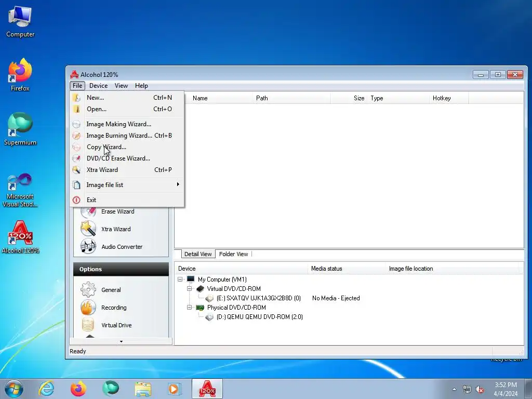Select Copy Wizard... menu entry

coord(127,147)
